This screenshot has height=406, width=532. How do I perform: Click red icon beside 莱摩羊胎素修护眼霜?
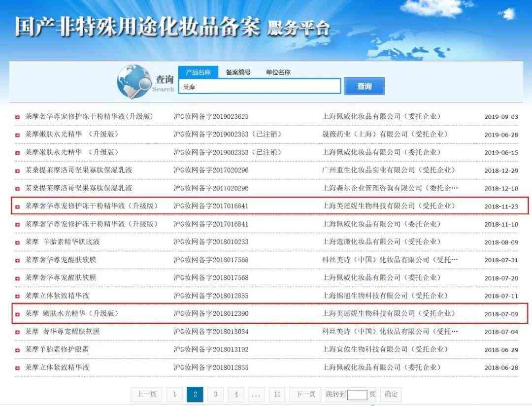point(18,350)
